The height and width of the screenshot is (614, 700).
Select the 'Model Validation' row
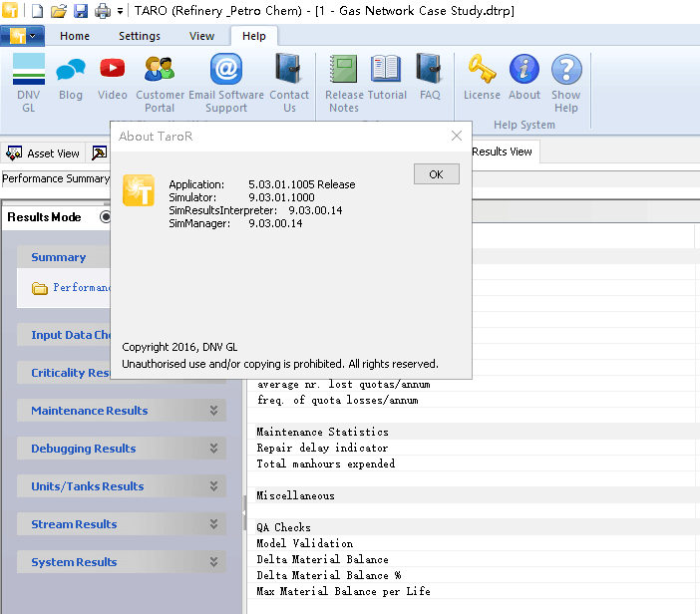[x=474, y=543]
